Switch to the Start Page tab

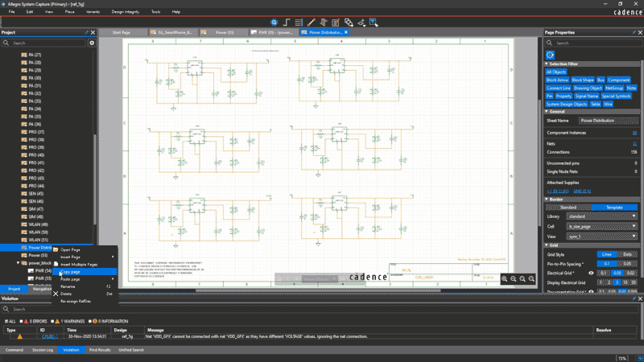pos(122,32)
